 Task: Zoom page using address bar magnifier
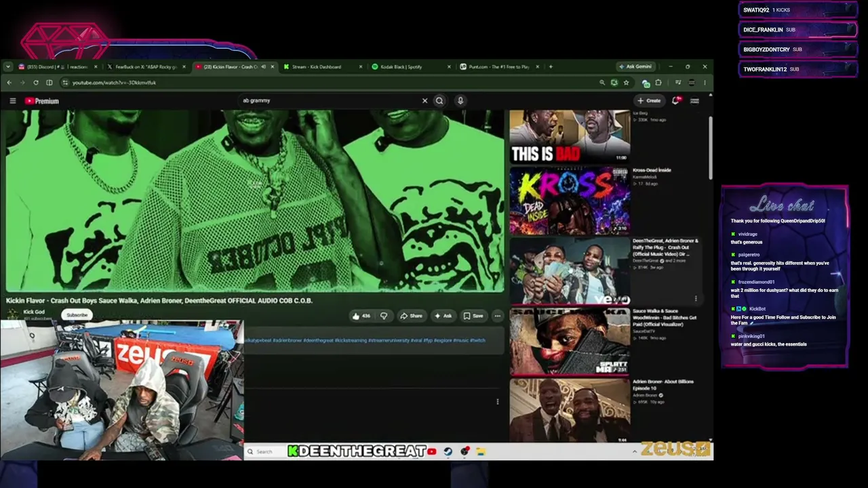[x=601, y=83]
